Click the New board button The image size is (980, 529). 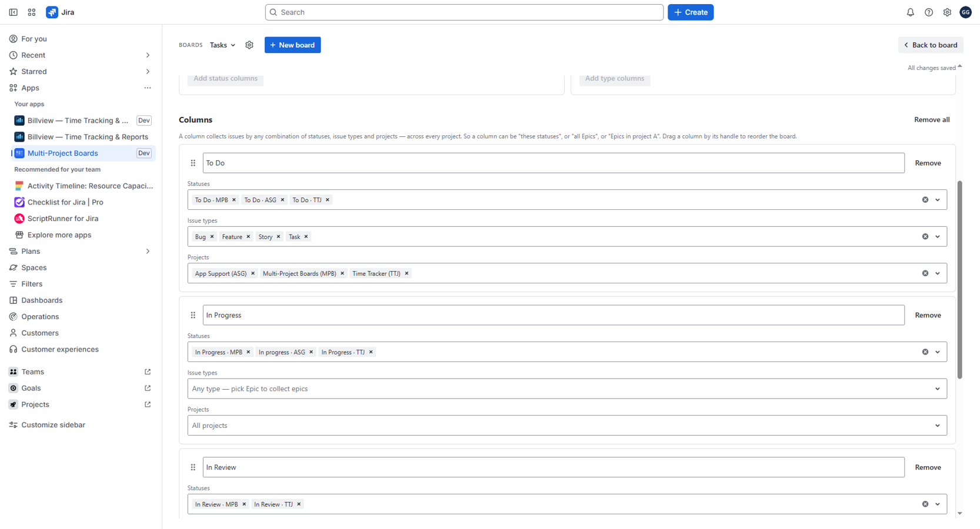click(292, 45)
